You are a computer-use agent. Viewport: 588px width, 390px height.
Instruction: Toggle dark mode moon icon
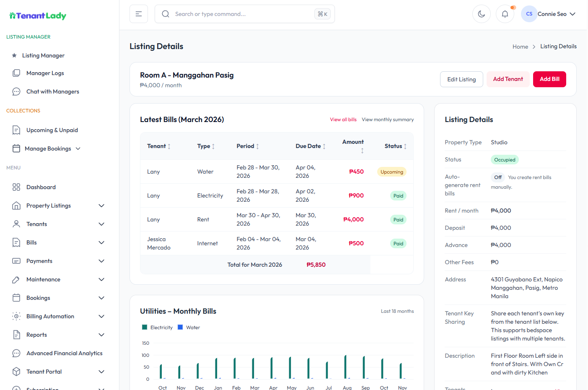click(481, 14)
